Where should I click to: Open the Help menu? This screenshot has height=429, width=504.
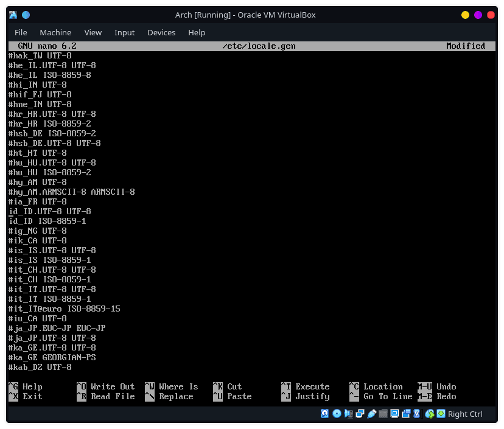click(x=197, y=32)
